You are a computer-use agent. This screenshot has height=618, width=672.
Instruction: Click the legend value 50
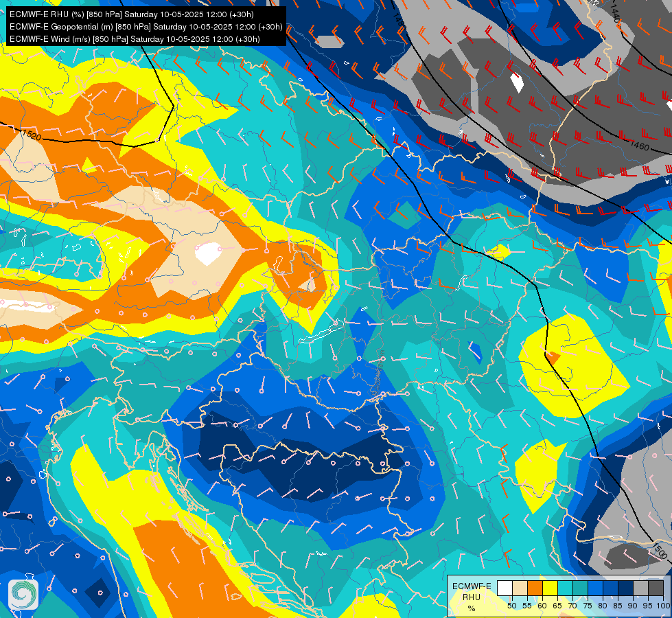511,606
